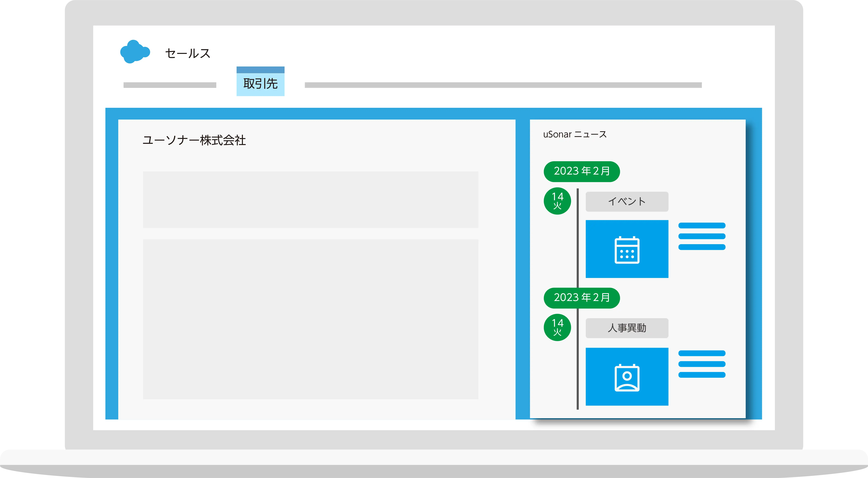This screenshot has height=478, width=868.
Task: Open the event news text lines
Action: [702, 236]
